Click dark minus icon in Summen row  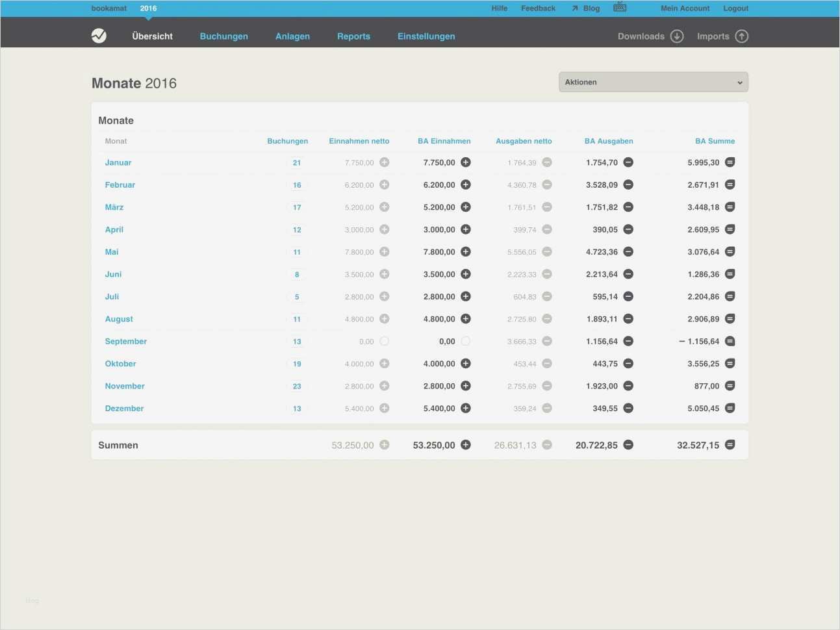coord(628,445)
